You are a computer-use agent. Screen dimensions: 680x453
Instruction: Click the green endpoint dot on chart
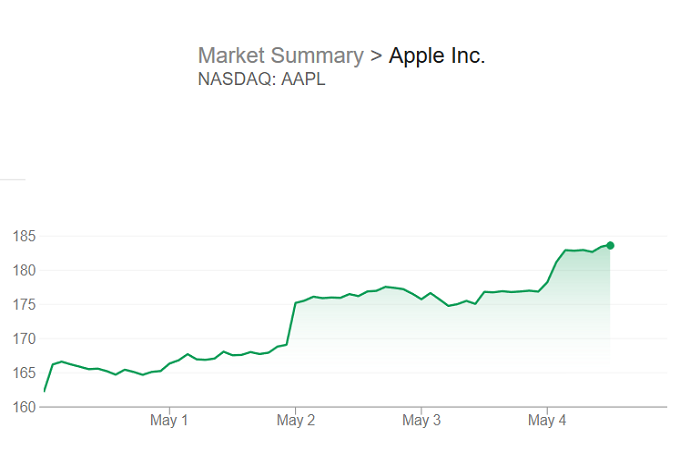[610, 245]
